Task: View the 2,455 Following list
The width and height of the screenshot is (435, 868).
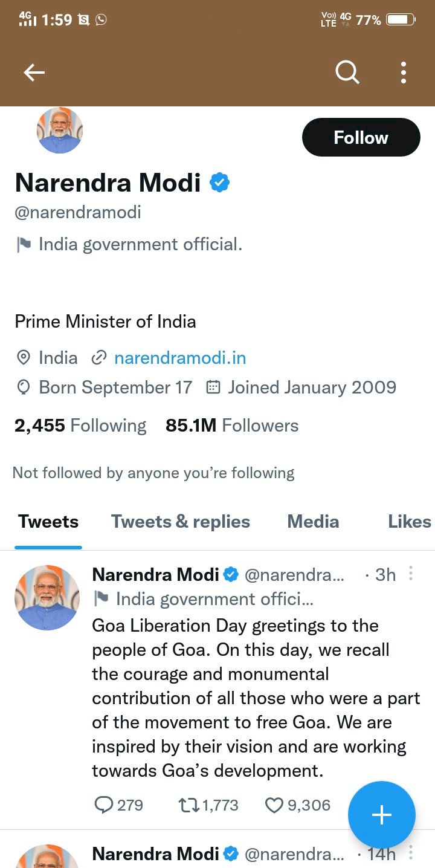Action: click(x=80, y=426)
